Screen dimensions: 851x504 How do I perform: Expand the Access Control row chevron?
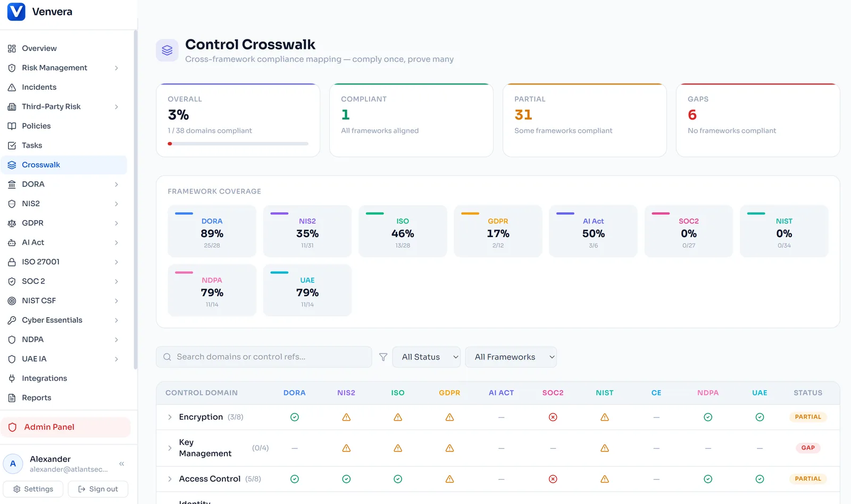(x=170, y=479)
